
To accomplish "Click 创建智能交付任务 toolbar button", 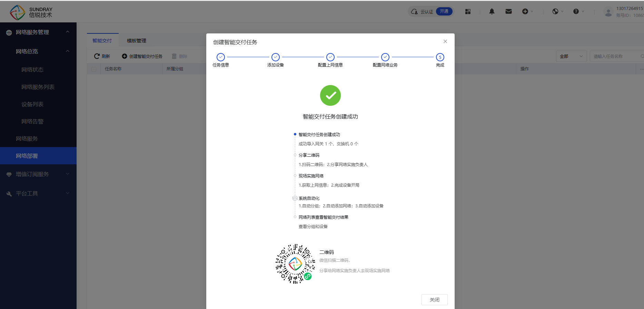I will pyautogui.click(x=142, y=56).
